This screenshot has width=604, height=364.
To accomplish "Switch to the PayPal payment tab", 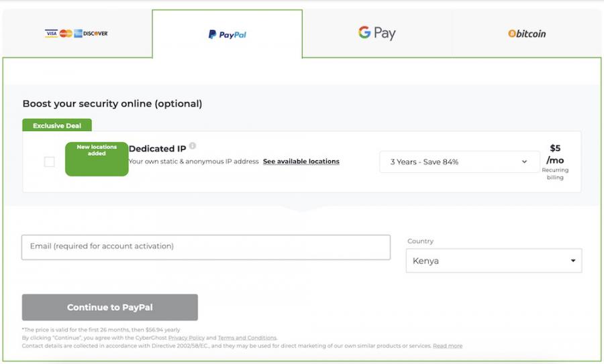I will coord(228,34).
